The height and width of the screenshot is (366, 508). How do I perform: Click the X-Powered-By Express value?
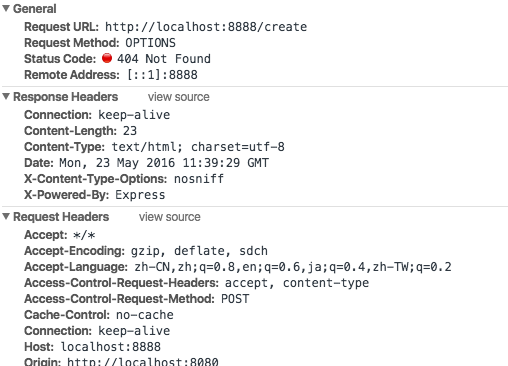click(140, 195)
